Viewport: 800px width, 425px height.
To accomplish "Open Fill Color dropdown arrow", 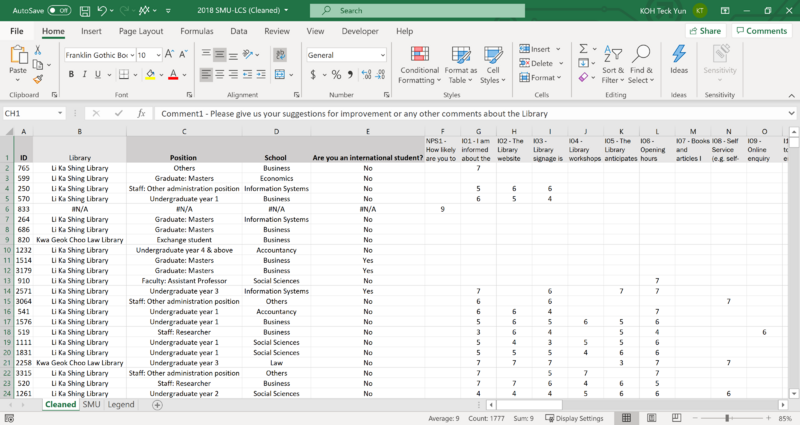I will click(161, 75).
